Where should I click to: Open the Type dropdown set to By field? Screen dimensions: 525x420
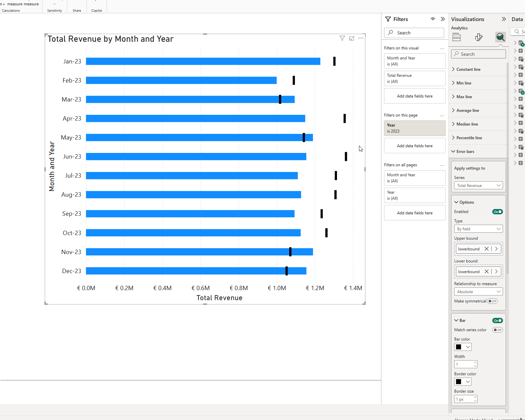tap(479, 229)
